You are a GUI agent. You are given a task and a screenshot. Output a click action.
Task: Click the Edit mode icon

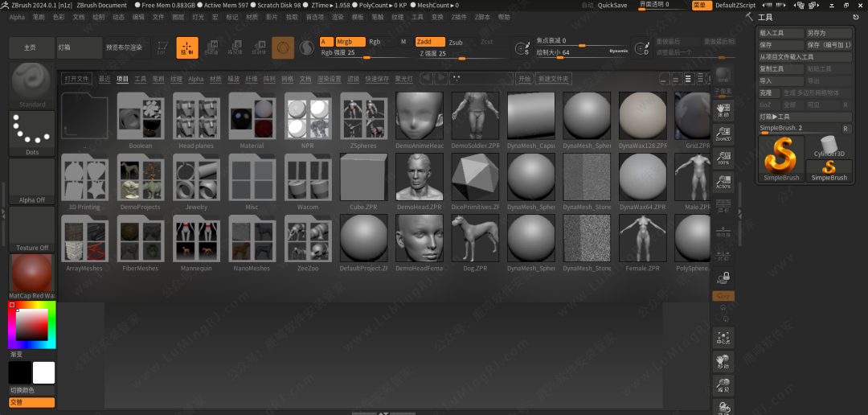click(x=163, y=48)
